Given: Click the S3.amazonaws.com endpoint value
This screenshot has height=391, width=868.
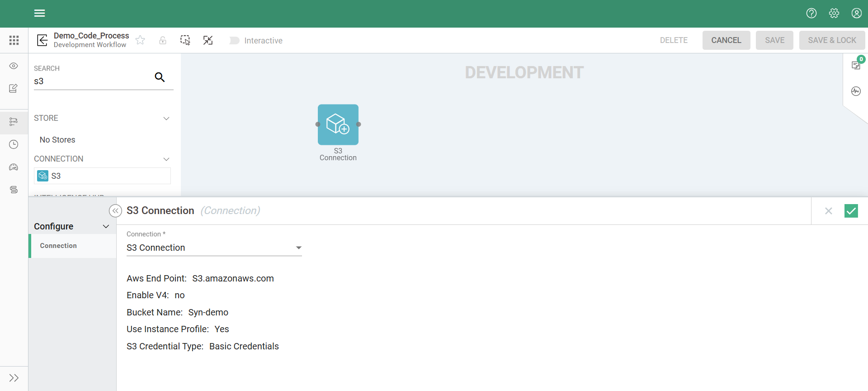Looking at the screenshot, I should click(x=233, y=278).
